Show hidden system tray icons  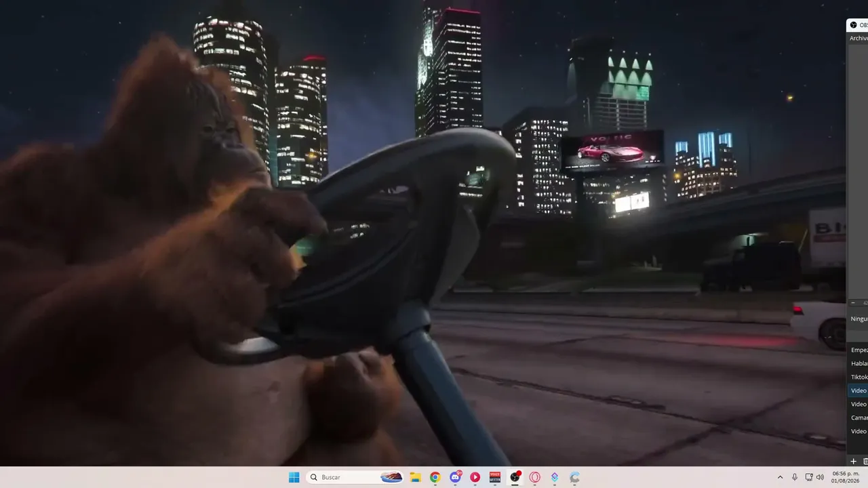[x=780, y=477]
